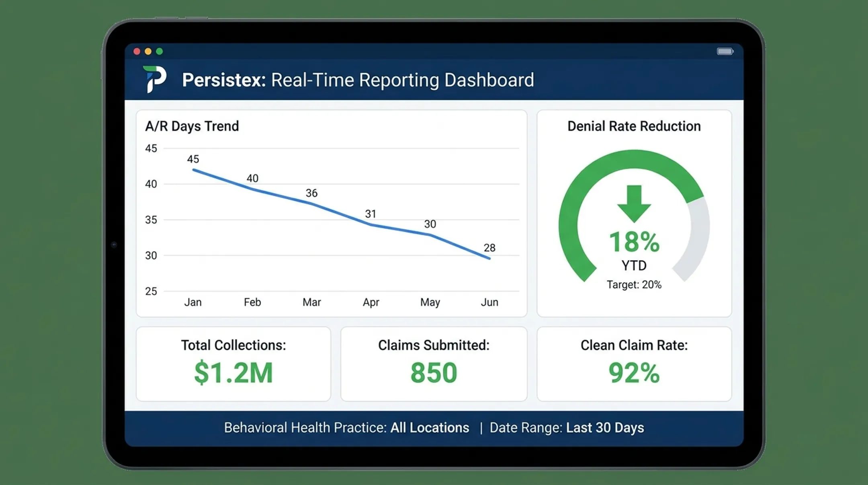This screenshot has height=485, width=868.
Task: Click the Persistex P logo
Action: click(155, 79)
